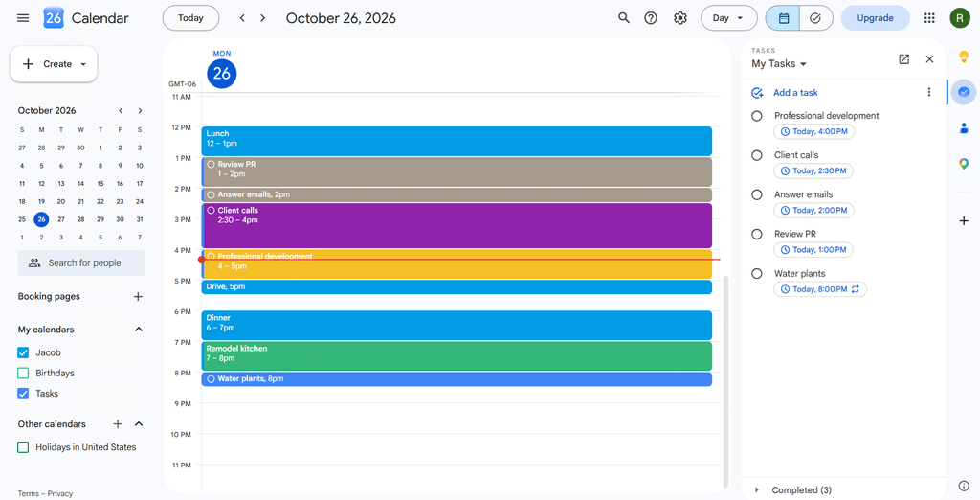Complete the Water plants task on the calendar
This screenshot has width=980, height=500.
[211, 379]
